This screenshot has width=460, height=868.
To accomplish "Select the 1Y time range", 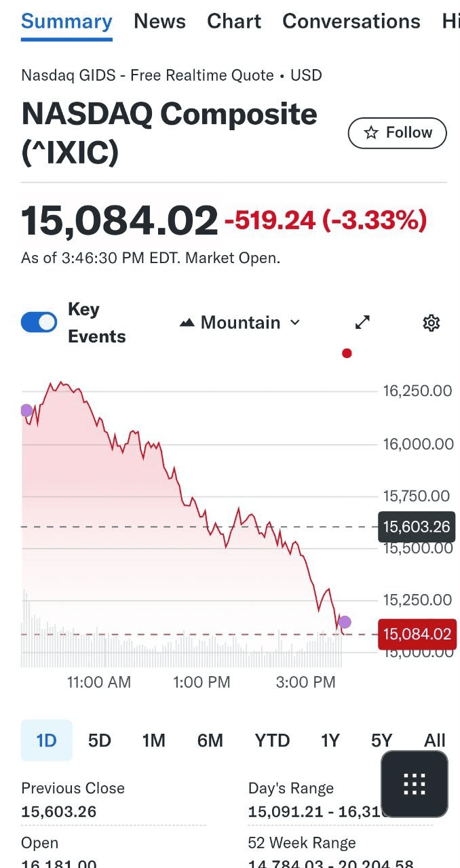I will point(330,741).
